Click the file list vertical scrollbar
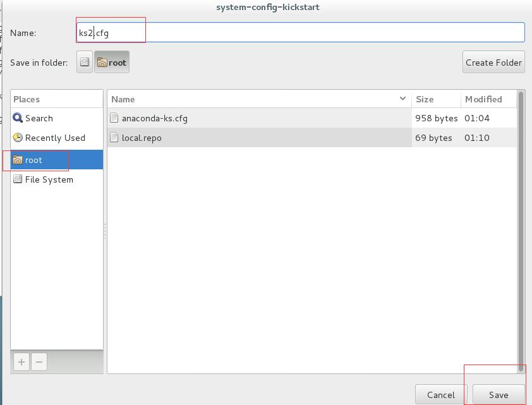This screenshot has height=405, width=532. (521, 232)
